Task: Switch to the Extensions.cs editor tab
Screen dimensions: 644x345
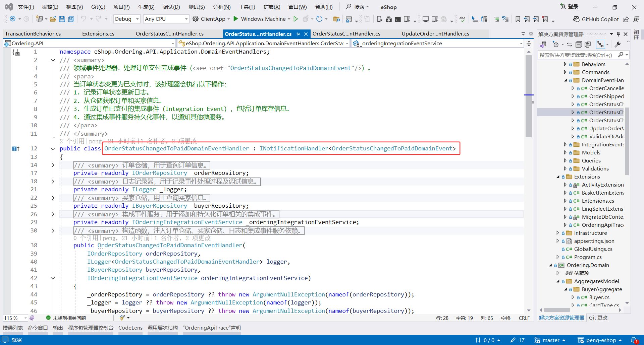Action: pos(98,34)
